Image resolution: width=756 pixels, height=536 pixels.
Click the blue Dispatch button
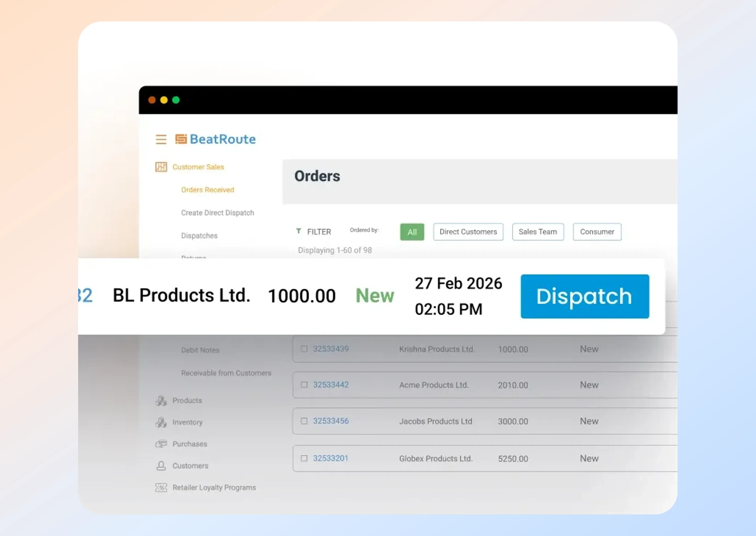click(x=585, y=296)
